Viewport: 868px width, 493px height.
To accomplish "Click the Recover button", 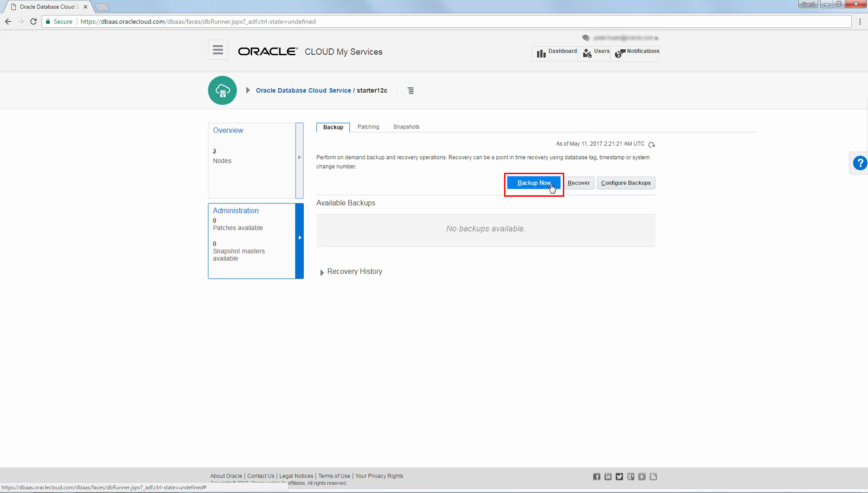I will pos(579,183).
